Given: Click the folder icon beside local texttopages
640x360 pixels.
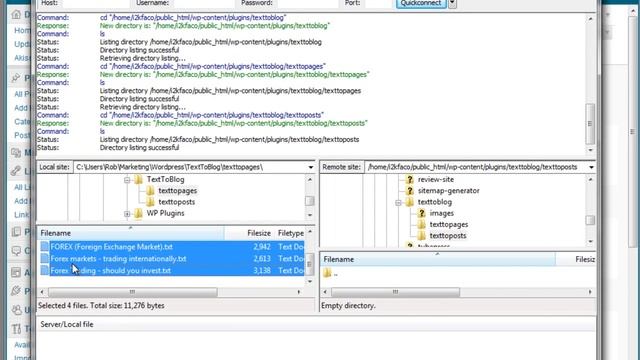Looking at the screenshot, I should 150,191.
